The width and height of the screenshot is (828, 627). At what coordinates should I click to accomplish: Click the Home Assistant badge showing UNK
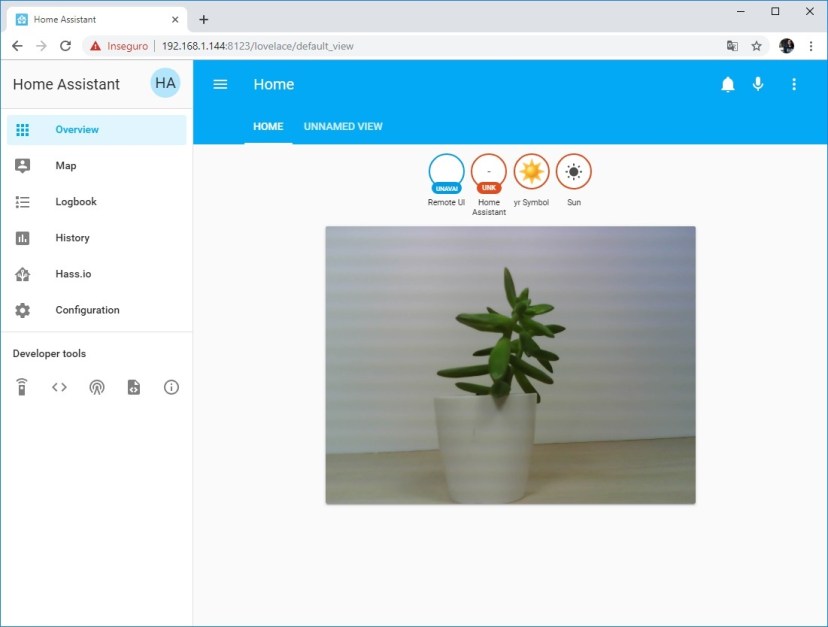489,172
